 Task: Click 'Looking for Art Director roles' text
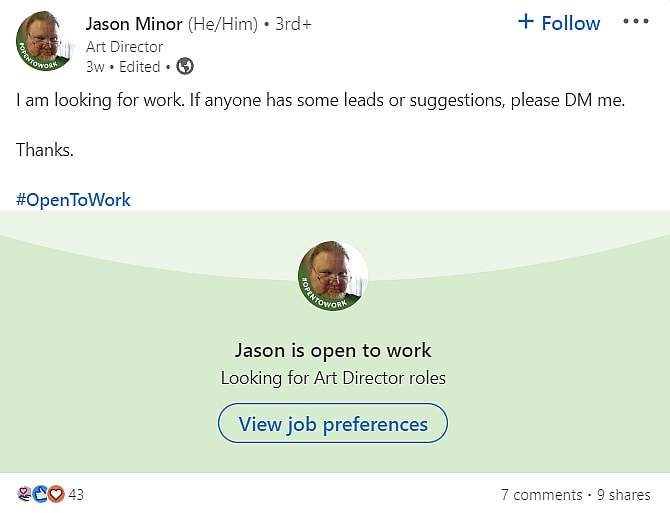333,378
